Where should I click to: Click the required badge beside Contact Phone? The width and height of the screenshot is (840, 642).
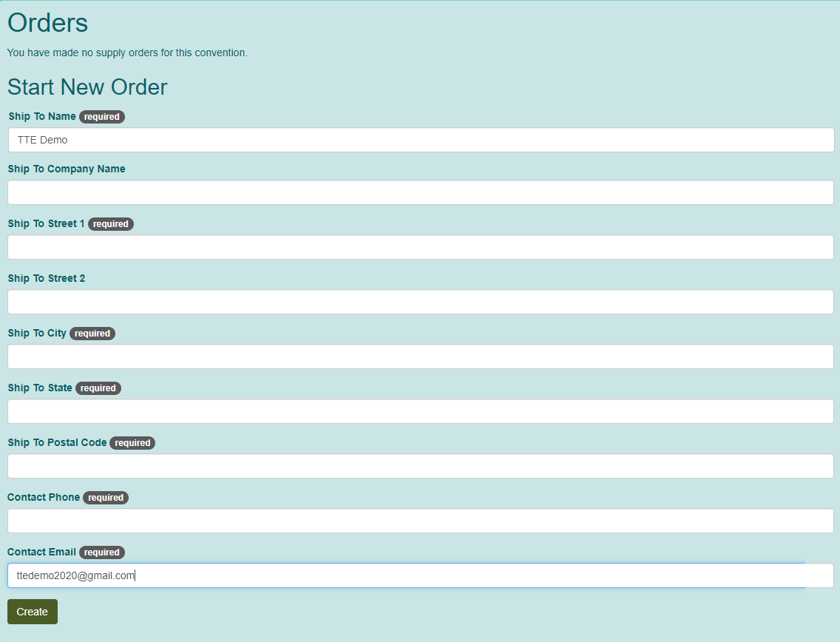coord(106,497)
